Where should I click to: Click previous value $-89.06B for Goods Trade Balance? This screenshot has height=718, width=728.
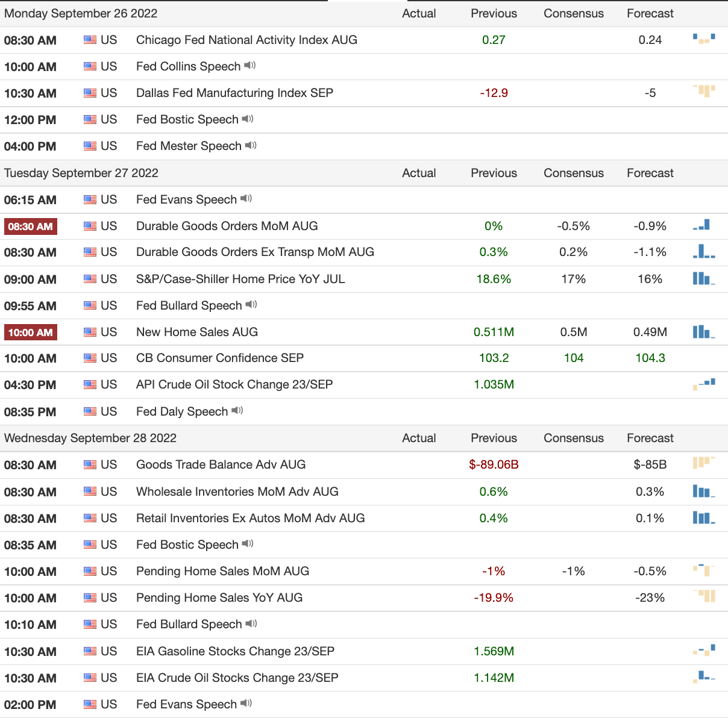click(494, 464)
